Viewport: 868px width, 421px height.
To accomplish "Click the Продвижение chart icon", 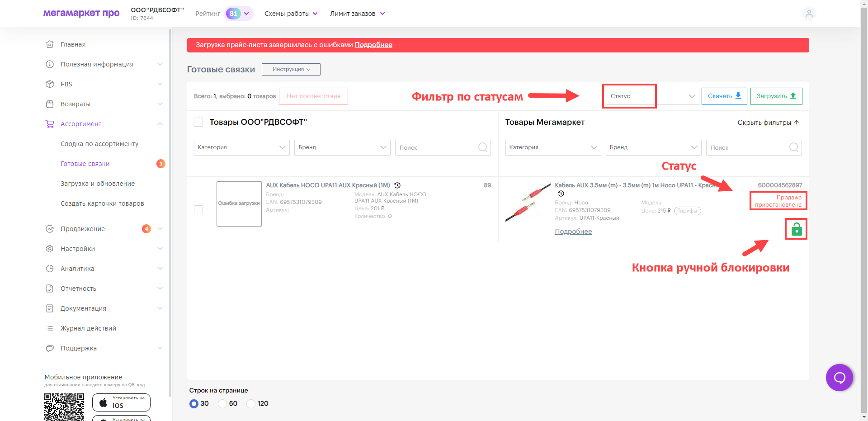I will click(x=50, y=229).
